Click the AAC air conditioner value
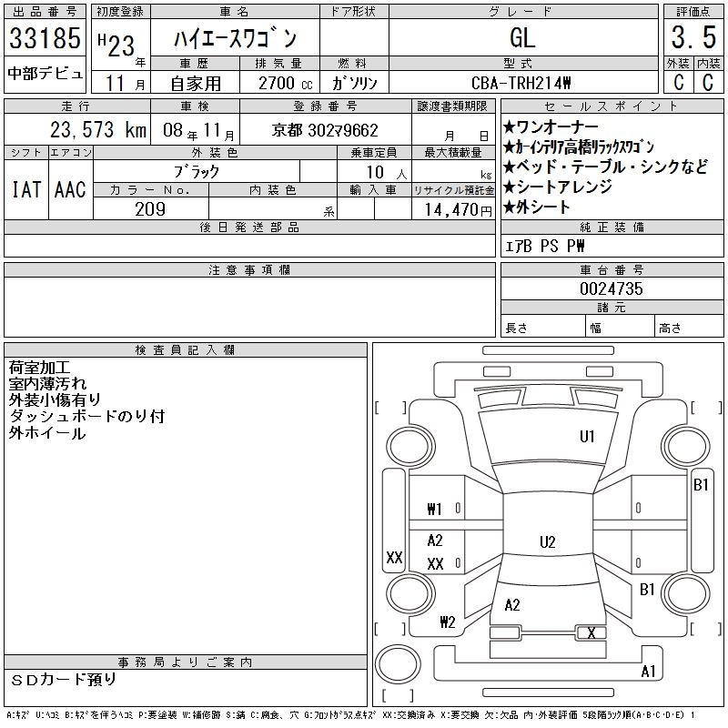The width and height of the screenshot is (728, 728). point(70,189)
